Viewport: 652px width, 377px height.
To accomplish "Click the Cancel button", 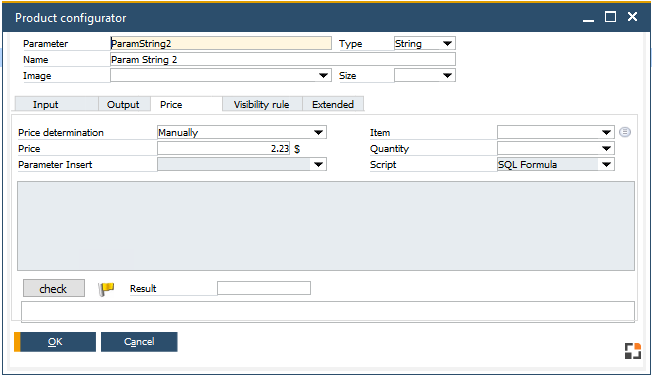I will click(x=139, y=342).
